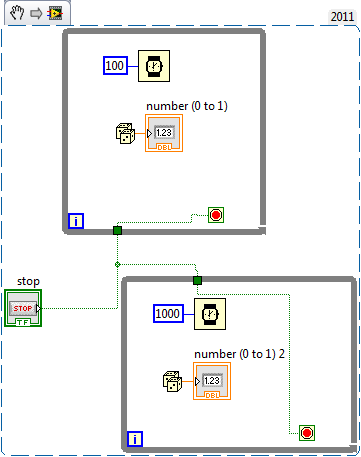
Task: Click the top loop's red stop terminal
Action: point(216,215)
